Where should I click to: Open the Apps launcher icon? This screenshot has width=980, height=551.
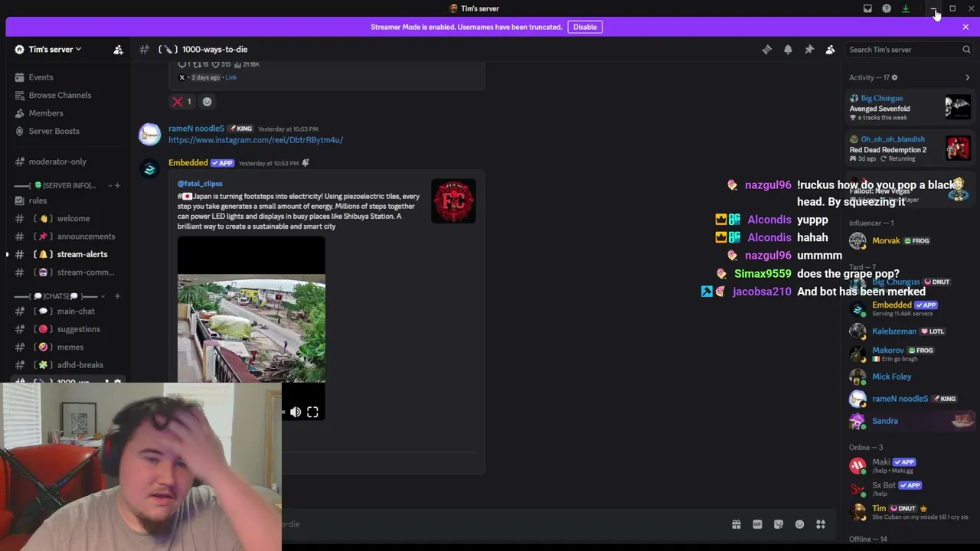[821, 524]
